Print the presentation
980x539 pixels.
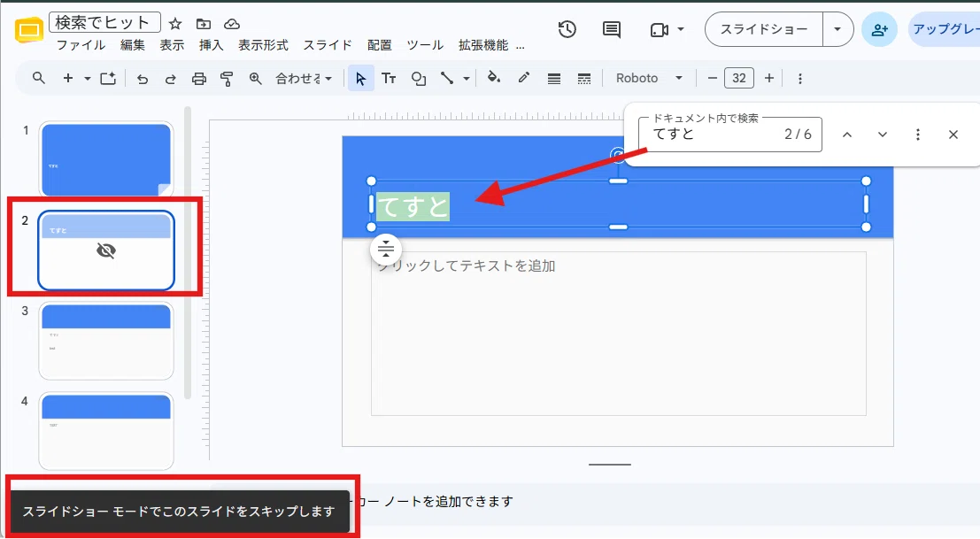199,79
